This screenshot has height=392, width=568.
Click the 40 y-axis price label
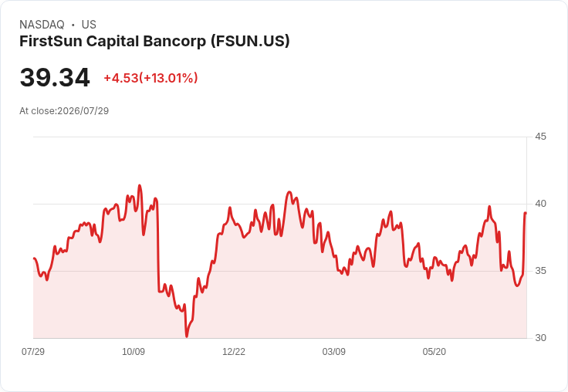540,204
